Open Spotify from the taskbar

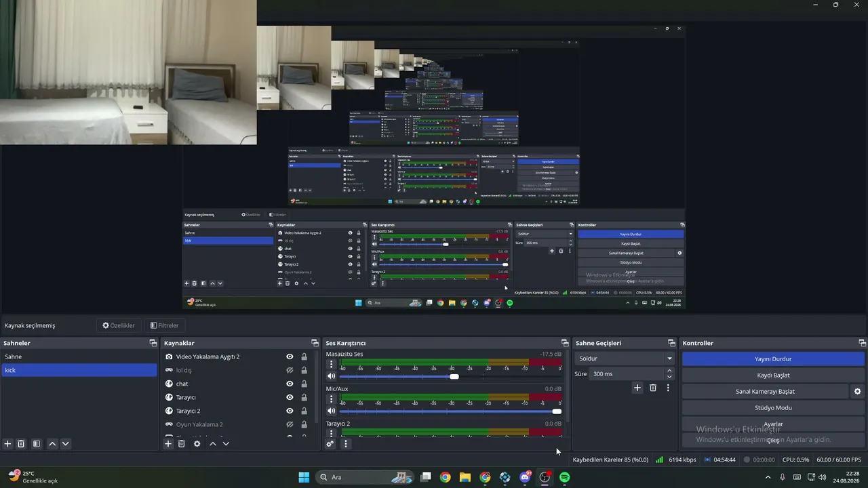[x=565, y=477]
